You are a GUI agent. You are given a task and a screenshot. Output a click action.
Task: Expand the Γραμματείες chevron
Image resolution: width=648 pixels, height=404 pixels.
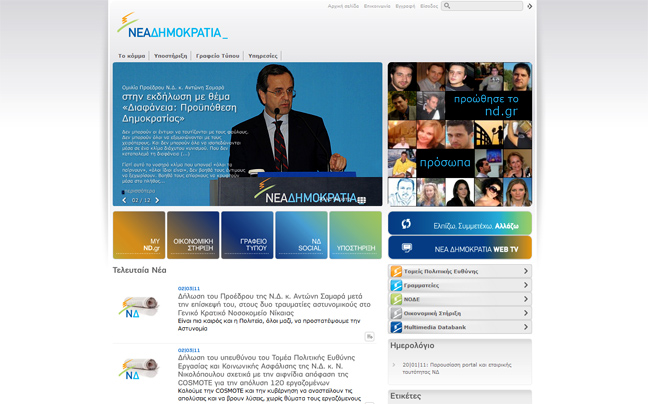[526, 285]
